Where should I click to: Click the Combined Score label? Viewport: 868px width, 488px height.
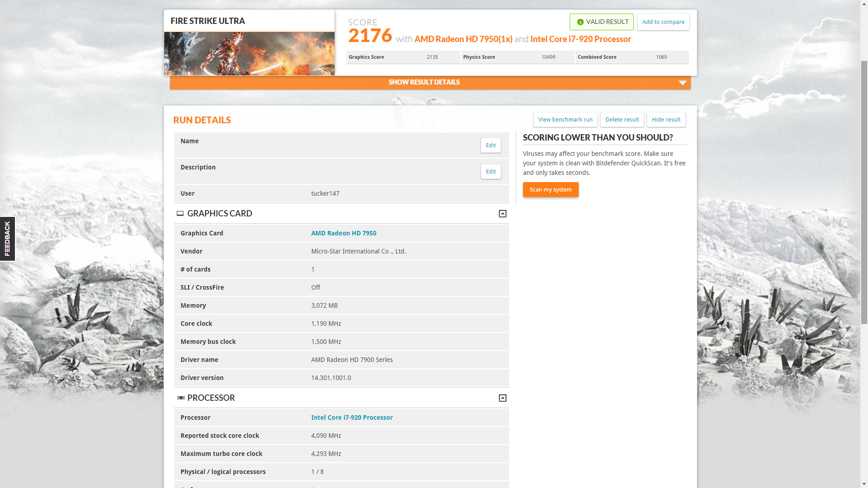[597, 57]
